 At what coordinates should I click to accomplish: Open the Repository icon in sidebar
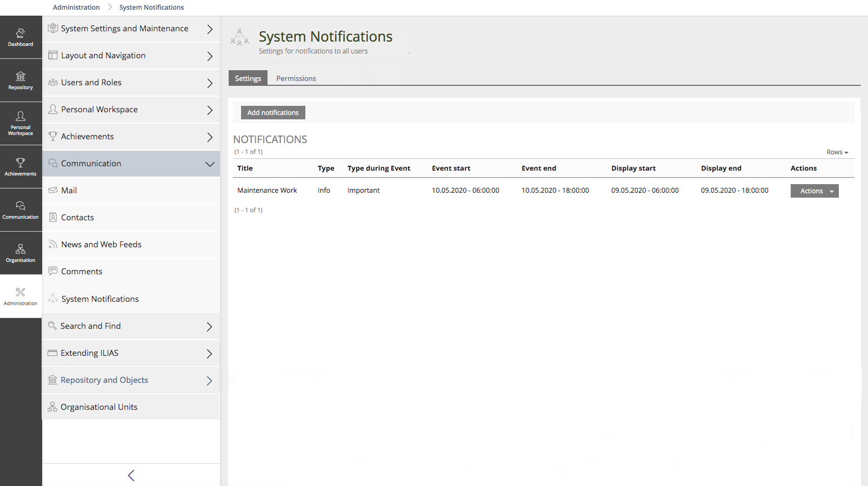(21, 80)
